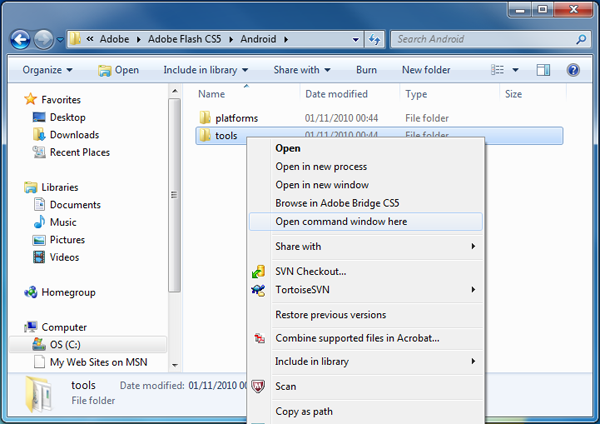Click the New folder button
This screenshot has width=600, height=424.
(426, 70)
